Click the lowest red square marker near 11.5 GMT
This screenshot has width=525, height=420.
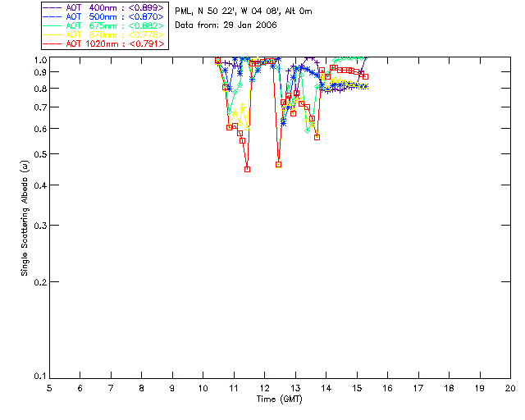pos(247,169)
